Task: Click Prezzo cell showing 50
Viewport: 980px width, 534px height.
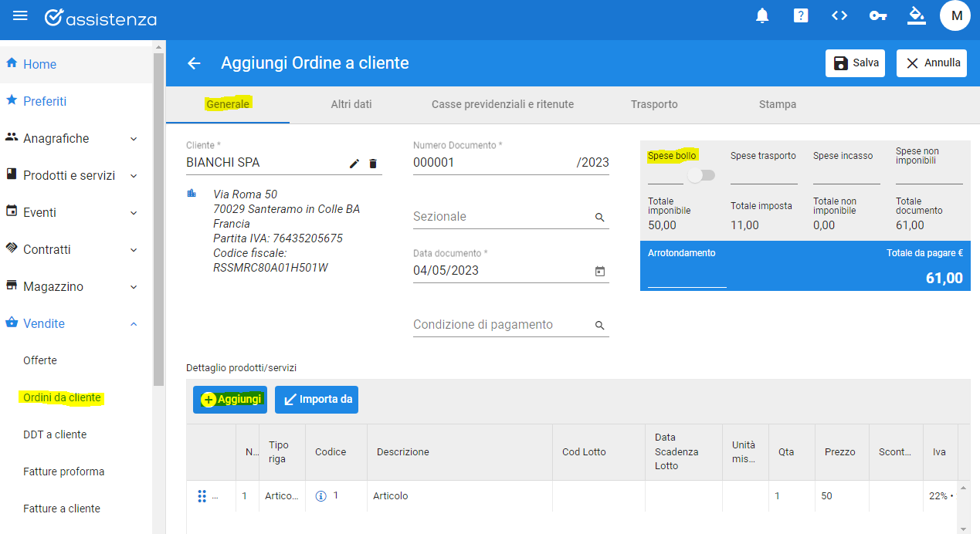Action: coord(842,496)
